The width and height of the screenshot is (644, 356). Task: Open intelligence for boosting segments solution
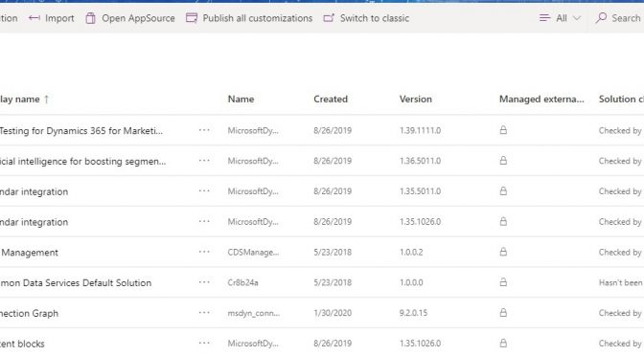(x=82, y=161)
